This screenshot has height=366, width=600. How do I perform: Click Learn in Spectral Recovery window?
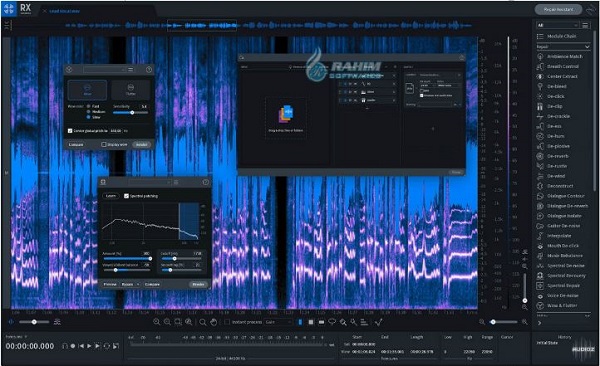pos(111,196)
